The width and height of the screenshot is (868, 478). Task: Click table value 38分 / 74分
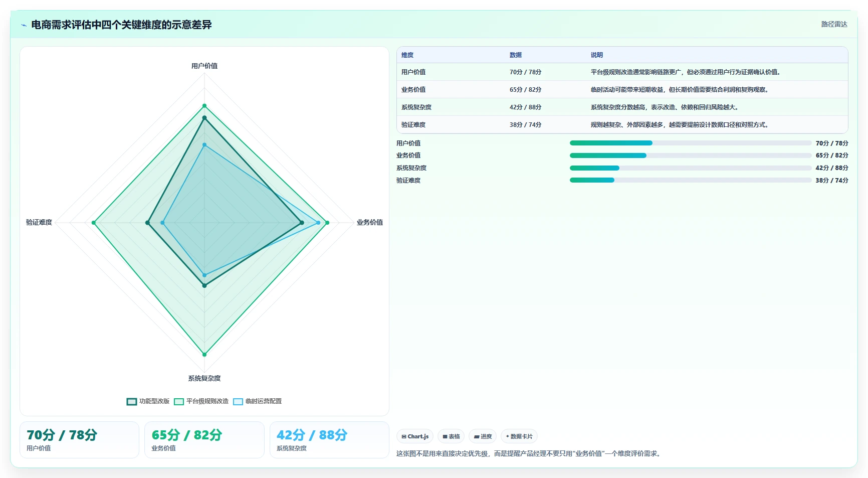pyautogui.click(x=526, y=125)
